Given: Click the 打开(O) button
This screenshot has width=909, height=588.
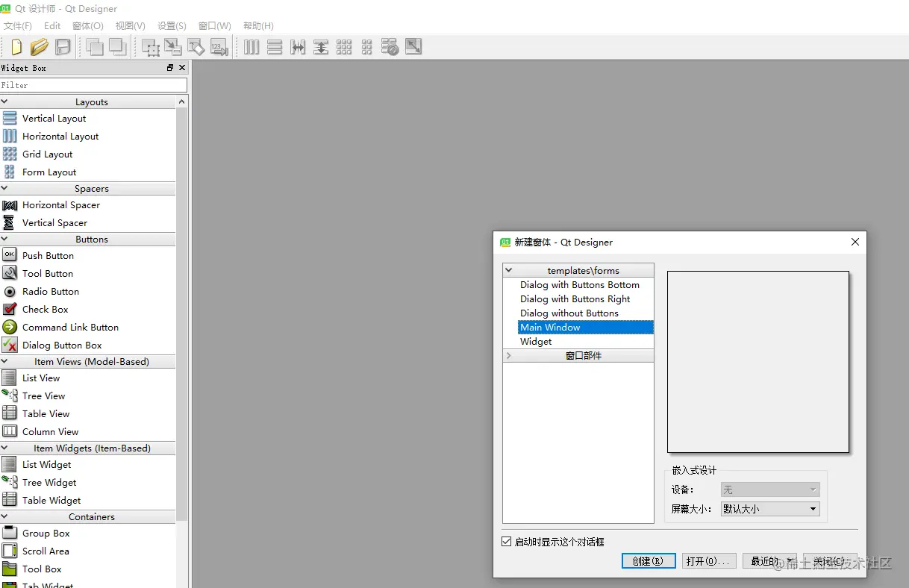Looking at the screenshot, I should (708, 560).
